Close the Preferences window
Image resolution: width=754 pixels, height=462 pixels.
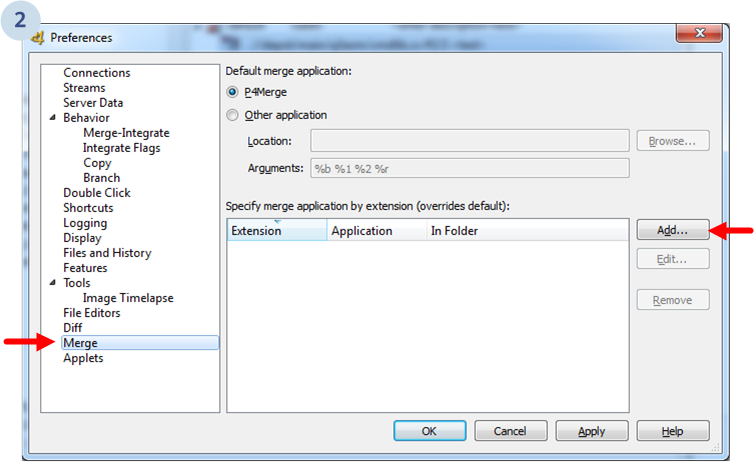click(x=700, y=33)
